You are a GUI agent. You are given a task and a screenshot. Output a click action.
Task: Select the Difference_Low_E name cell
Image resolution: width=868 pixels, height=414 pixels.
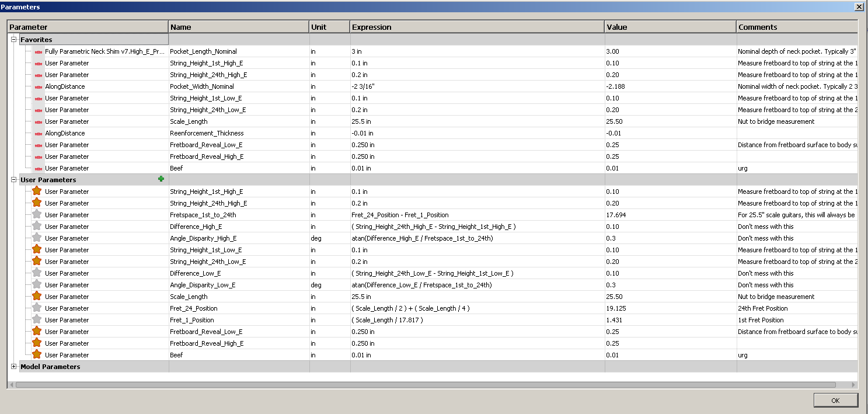tap(239, 273)
